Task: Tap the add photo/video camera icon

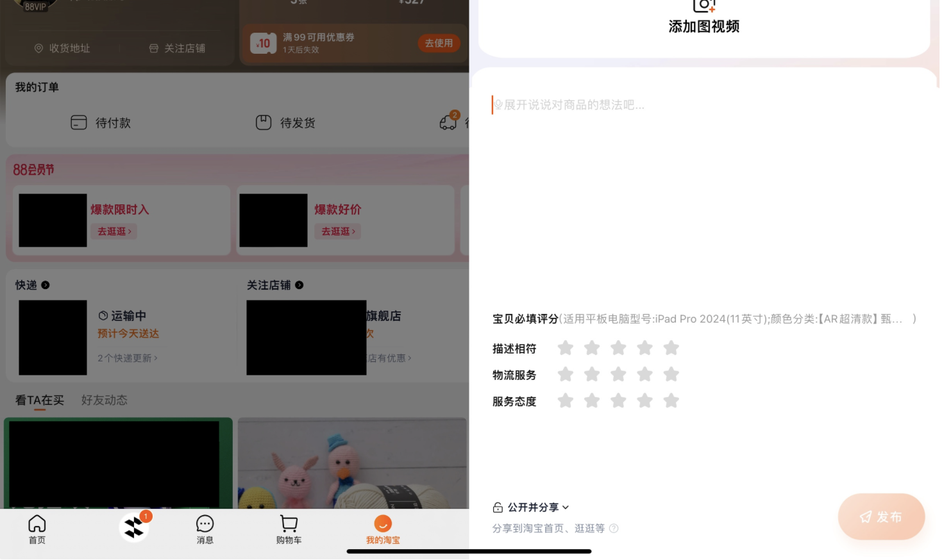Action: point(704,6)
